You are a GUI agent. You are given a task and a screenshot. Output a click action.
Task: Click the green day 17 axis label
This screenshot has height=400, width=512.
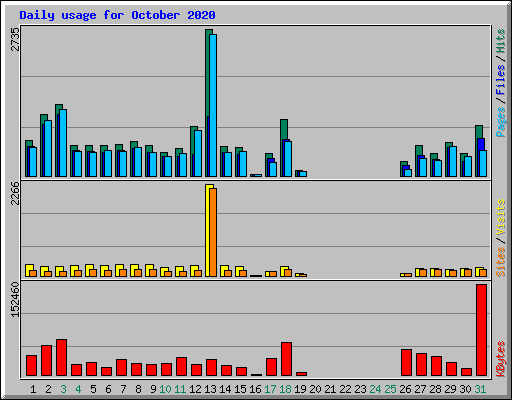coord(270,389)
